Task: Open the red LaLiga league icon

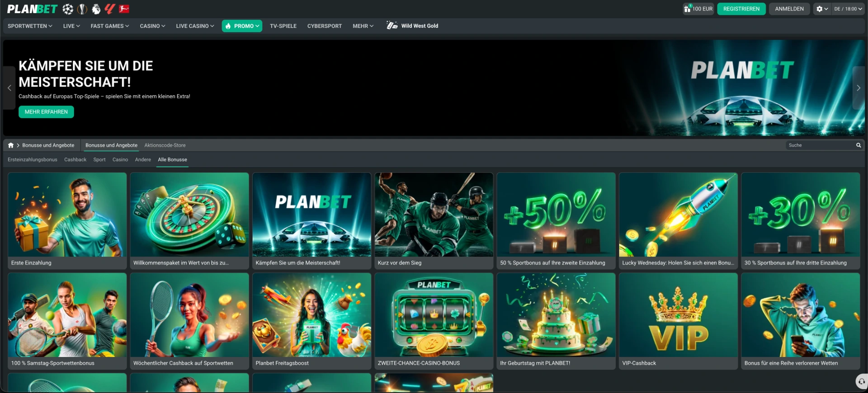Action: [110, 9]
